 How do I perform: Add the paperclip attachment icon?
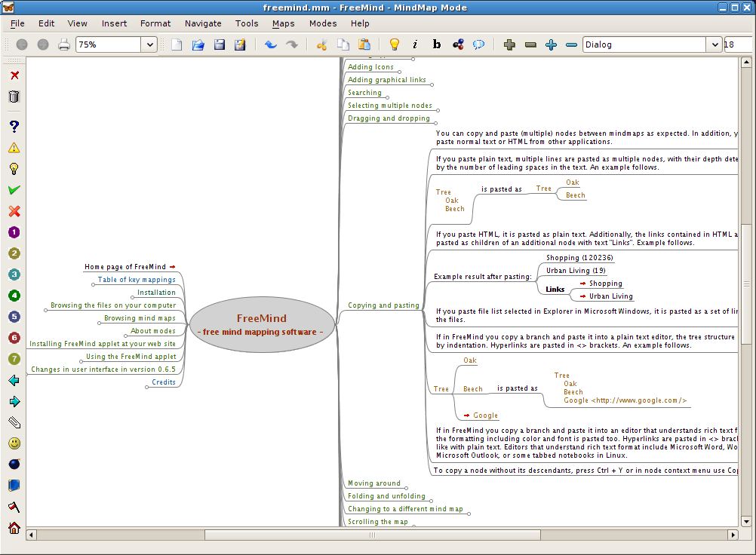tap(14, 422)
